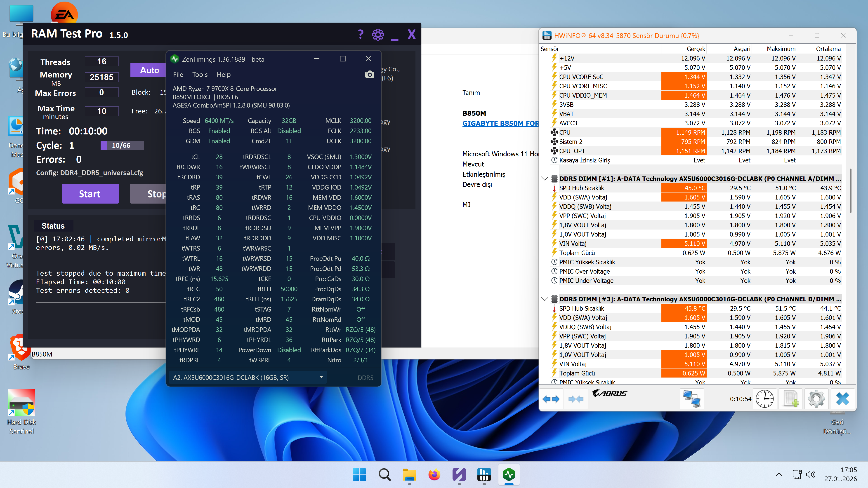Select the Kasaya İzinsiz Giriş row
Image resolution: width=868 pixels, height=488 pixels.
696,160
